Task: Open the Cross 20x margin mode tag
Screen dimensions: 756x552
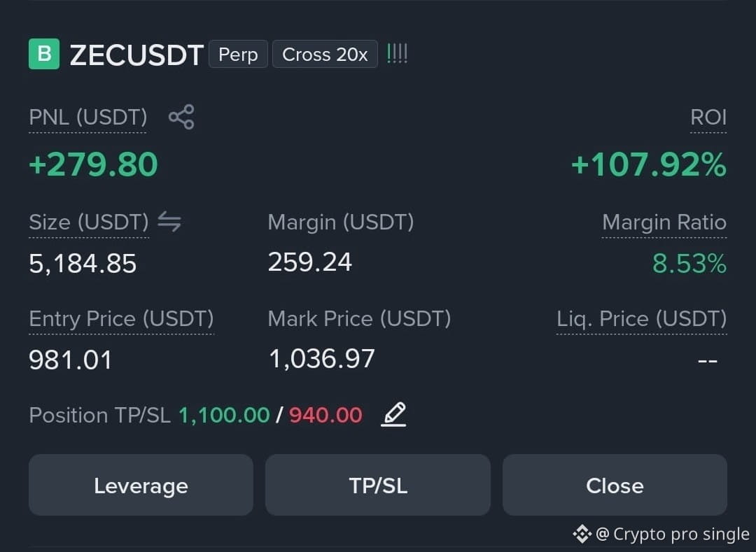Action: 325,54
